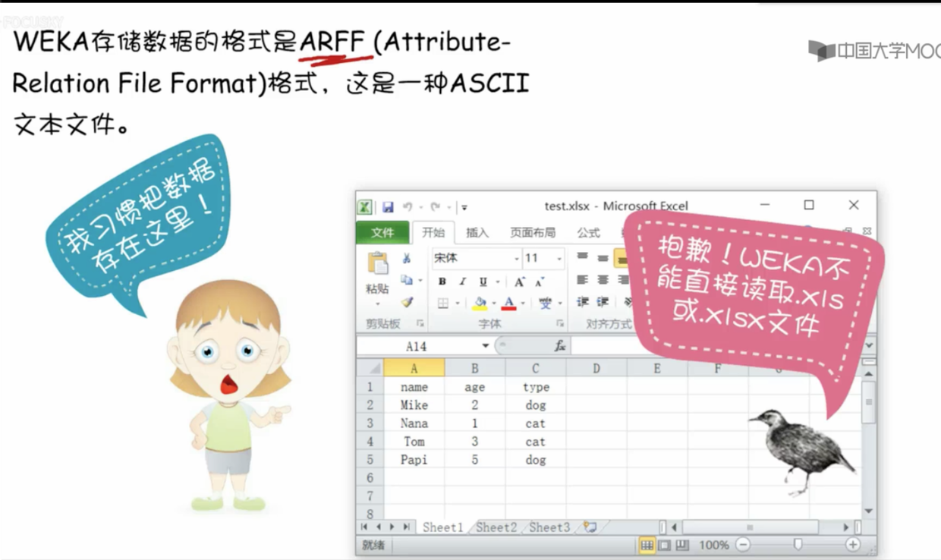Switch to the 公式 (Formulas) tab
941x560 pixels.
(x=588, y=232)
